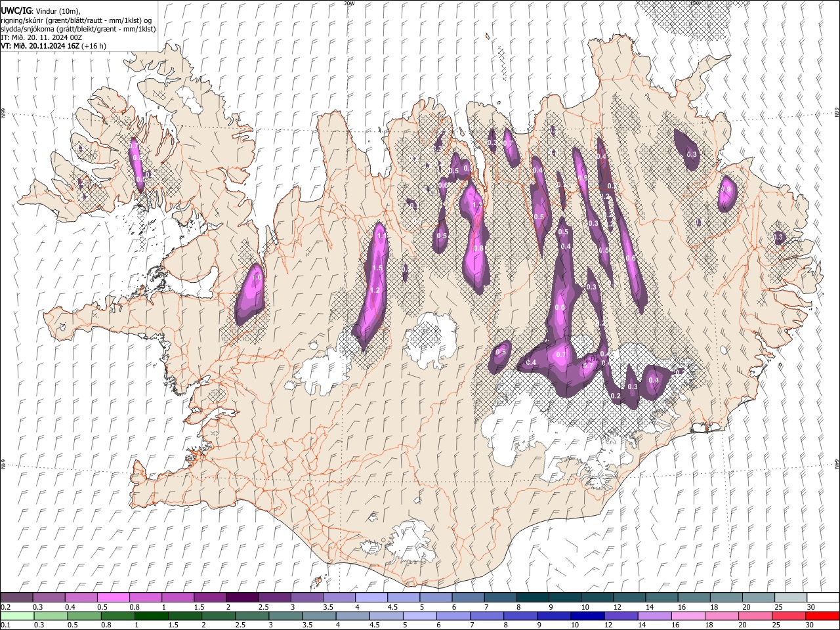Click the "0.9" snowfall value in the east
Image resolution: width=840 pixels, height=630 pixels.
pyautogui.click(x=726, y=189)
